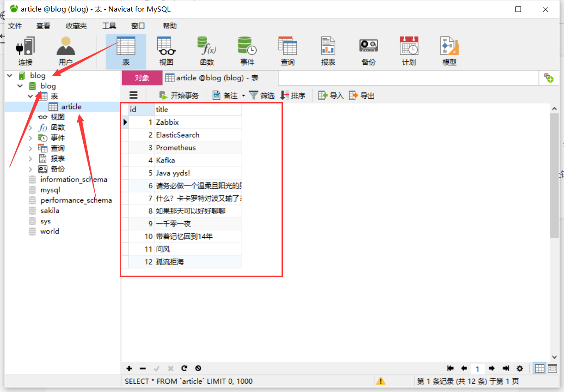This screenshot has width=564, height=392.
Task: Expand the 备份 node in tree
Action: (x=30, y=169)
